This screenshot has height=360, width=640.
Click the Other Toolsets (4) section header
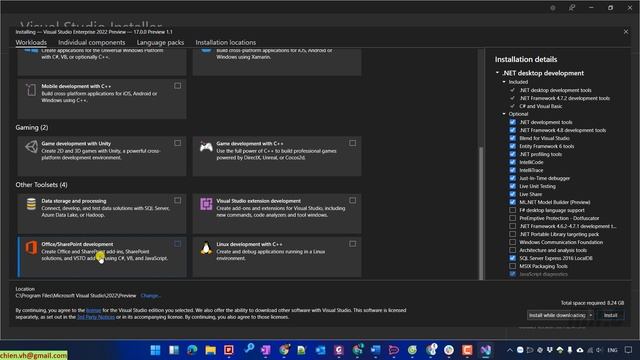click(x=42, y=185)
